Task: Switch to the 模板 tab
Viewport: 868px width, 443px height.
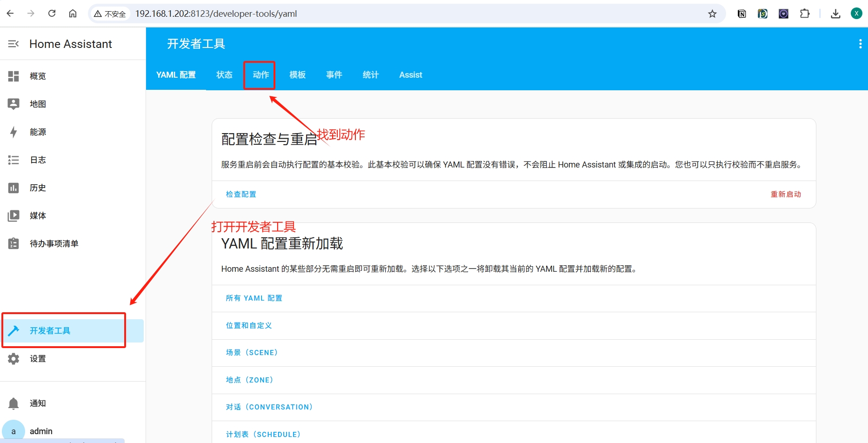Action: pos(298,75)
